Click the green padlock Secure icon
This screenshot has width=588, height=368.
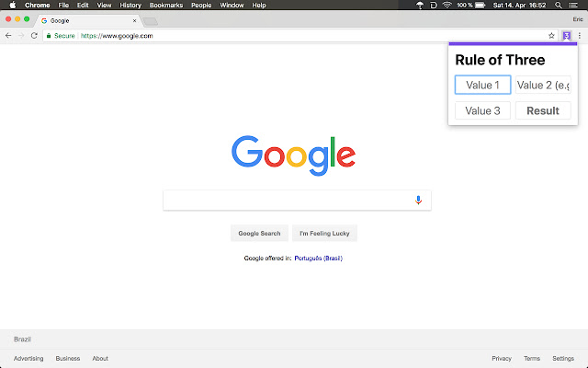(49, 36)
